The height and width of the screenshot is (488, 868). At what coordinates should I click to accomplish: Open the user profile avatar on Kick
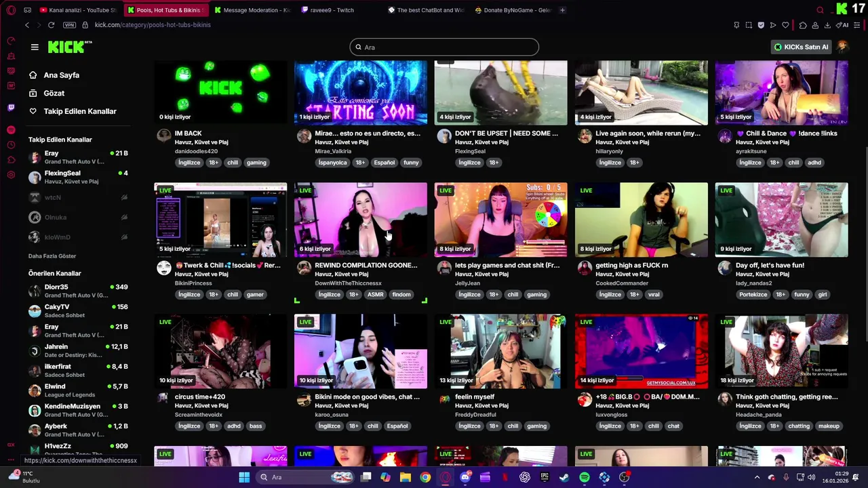click(843, 47)
